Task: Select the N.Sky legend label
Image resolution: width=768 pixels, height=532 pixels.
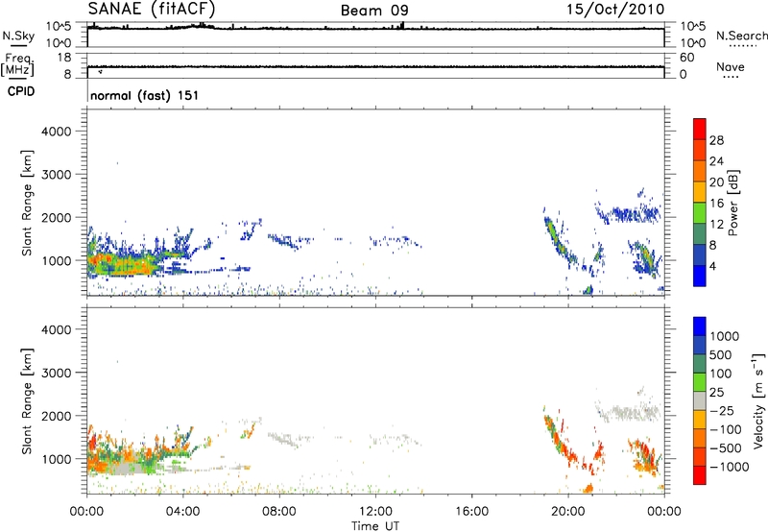Action: (x=18, y=36)
